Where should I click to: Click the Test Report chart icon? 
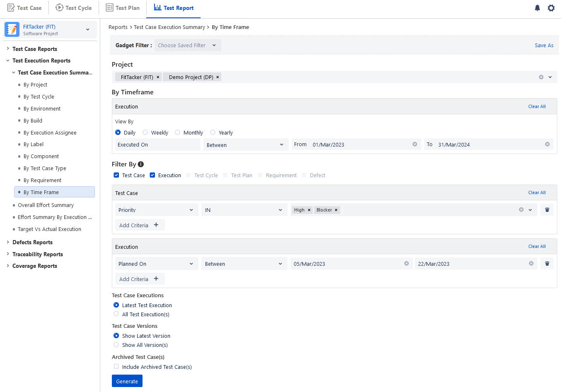click(157, 7)
